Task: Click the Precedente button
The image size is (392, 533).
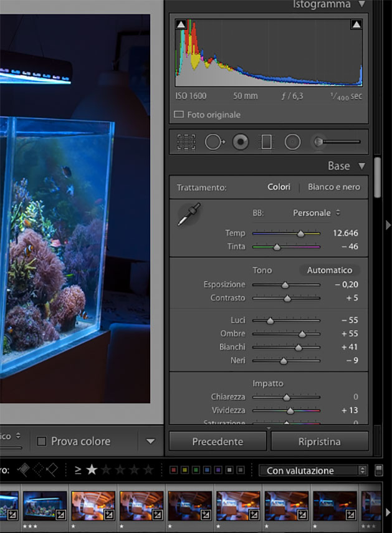Action: pos(218,441)
